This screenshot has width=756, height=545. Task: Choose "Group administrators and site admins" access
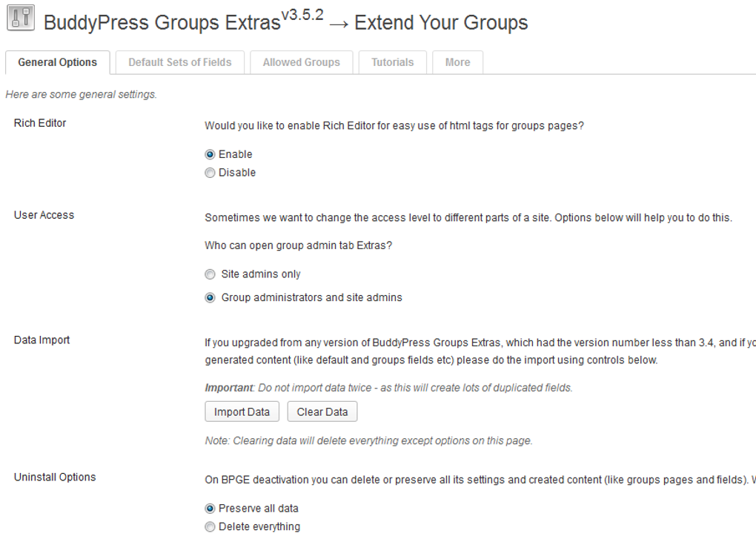tap(210, 297)
